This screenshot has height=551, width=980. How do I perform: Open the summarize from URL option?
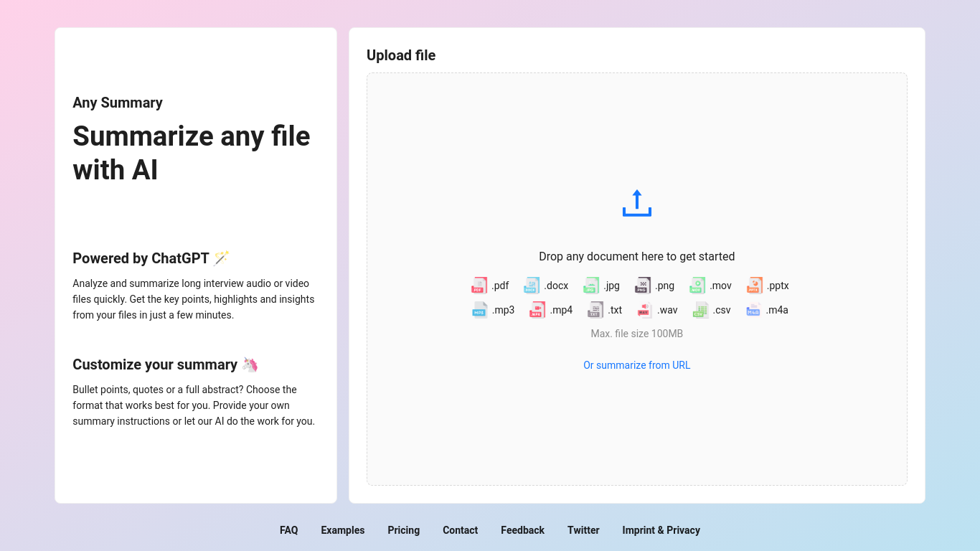pos(636,364)
